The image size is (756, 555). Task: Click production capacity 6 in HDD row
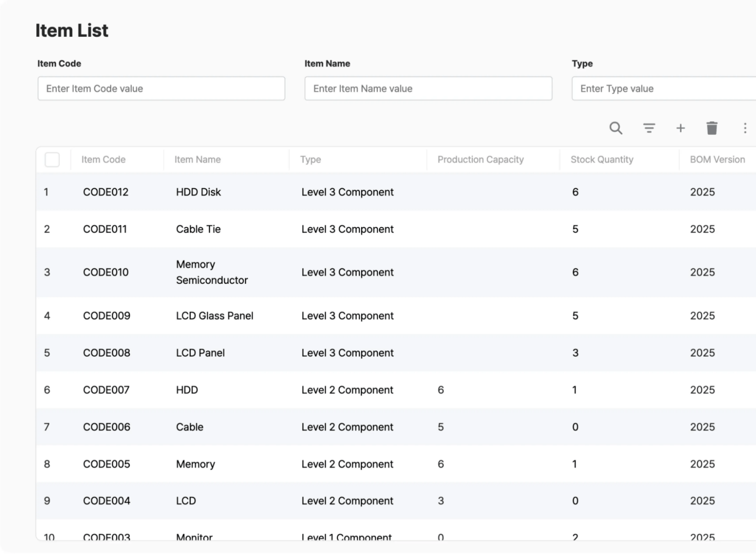[441, 390]
